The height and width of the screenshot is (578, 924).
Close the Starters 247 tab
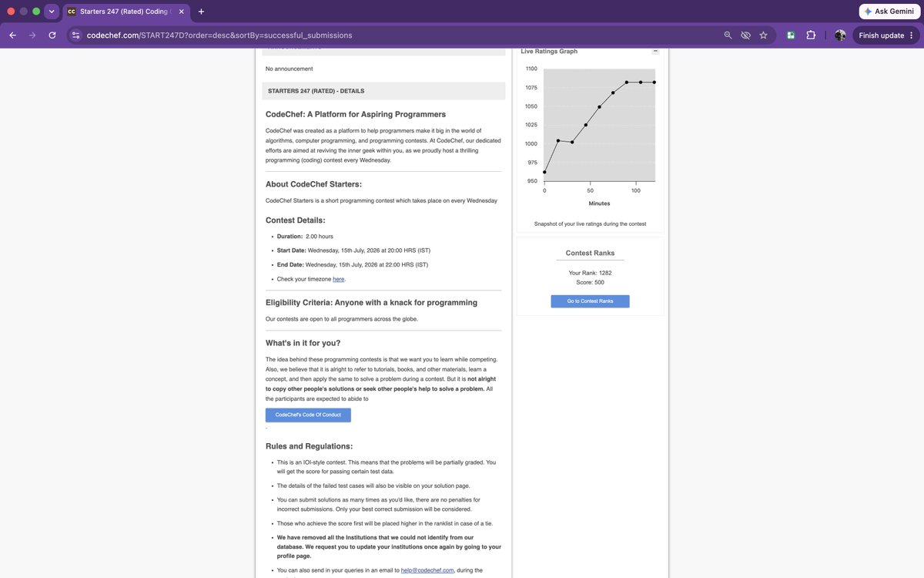click(181, 12)
